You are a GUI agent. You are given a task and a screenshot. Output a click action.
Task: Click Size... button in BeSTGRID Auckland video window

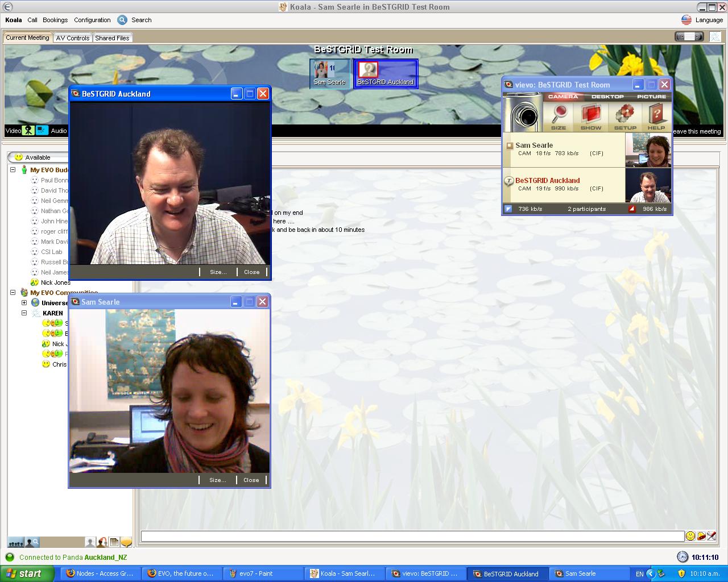(x=218, y=272)
